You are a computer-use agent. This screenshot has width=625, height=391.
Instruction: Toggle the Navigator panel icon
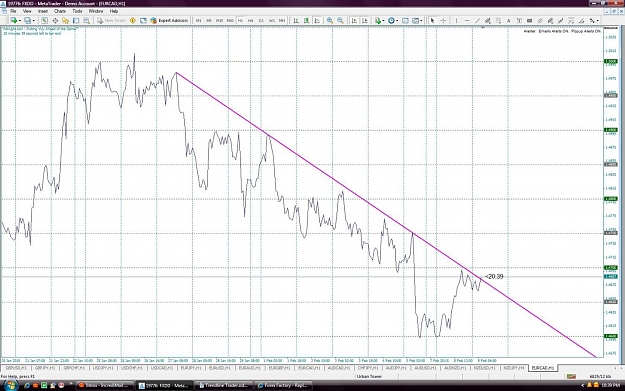coord(65,20)
